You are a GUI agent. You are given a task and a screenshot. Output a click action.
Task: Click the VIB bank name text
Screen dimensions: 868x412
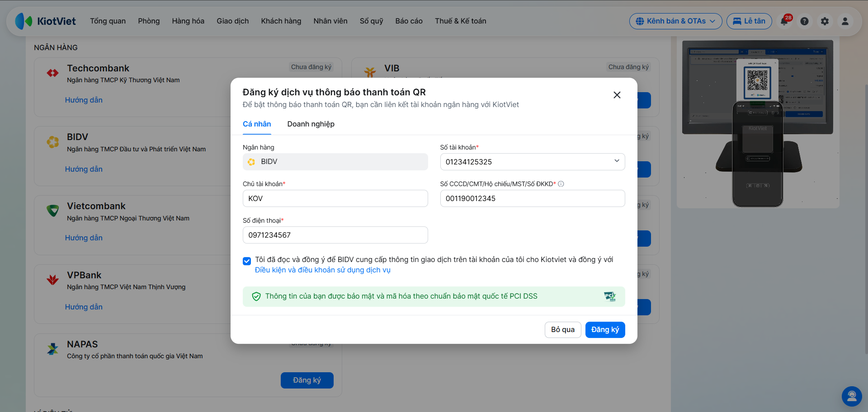click(392, 68)
